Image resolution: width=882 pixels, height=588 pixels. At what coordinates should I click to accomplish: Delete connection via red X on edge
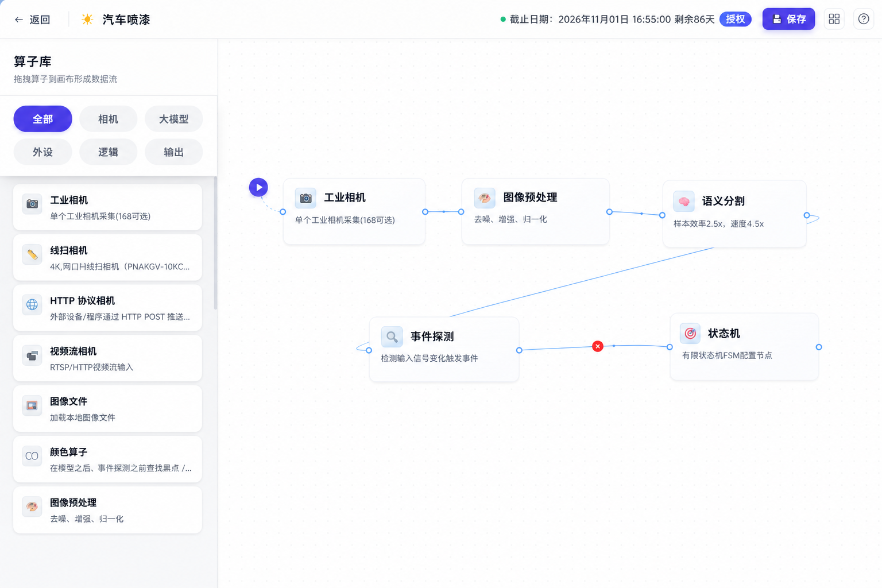(x=598, y=346)
